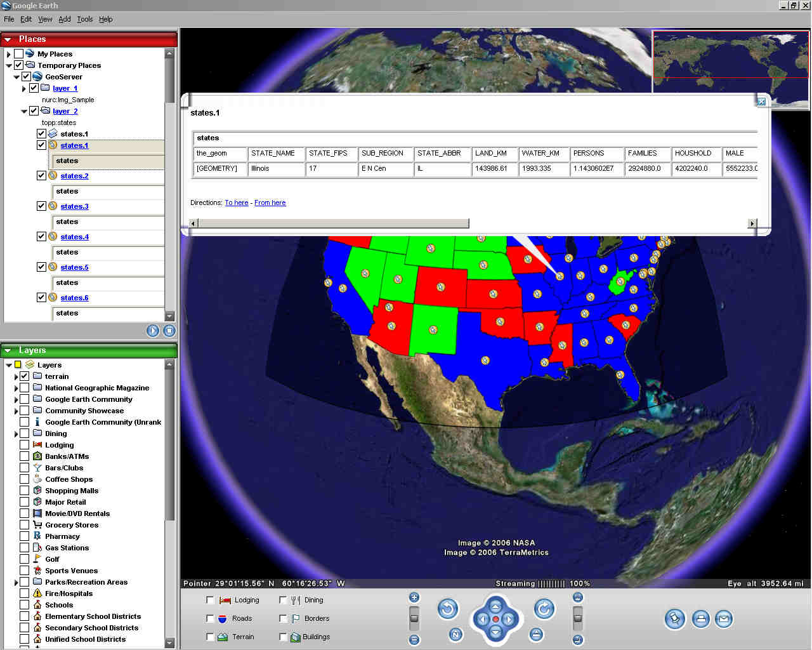Expand the Parks/Recreation Areas folder
812x650 pixels.
tap(16, 582)
